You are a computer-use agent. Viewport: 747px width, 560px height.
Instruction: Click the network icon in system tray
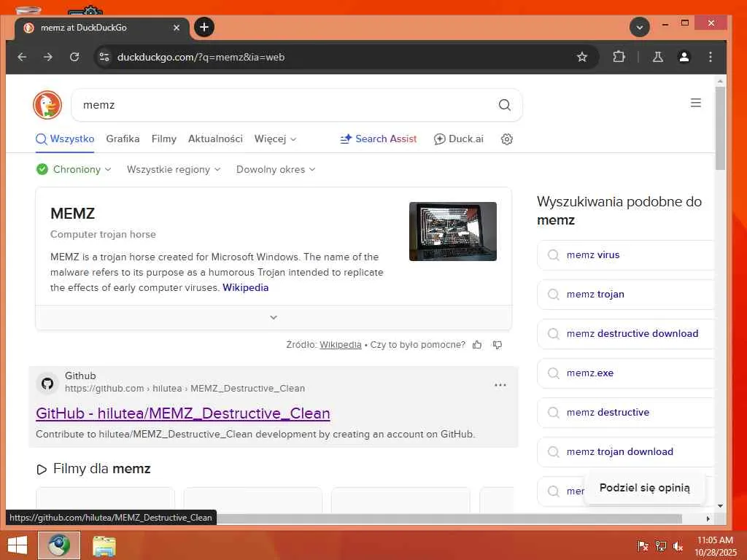(661, 546)
